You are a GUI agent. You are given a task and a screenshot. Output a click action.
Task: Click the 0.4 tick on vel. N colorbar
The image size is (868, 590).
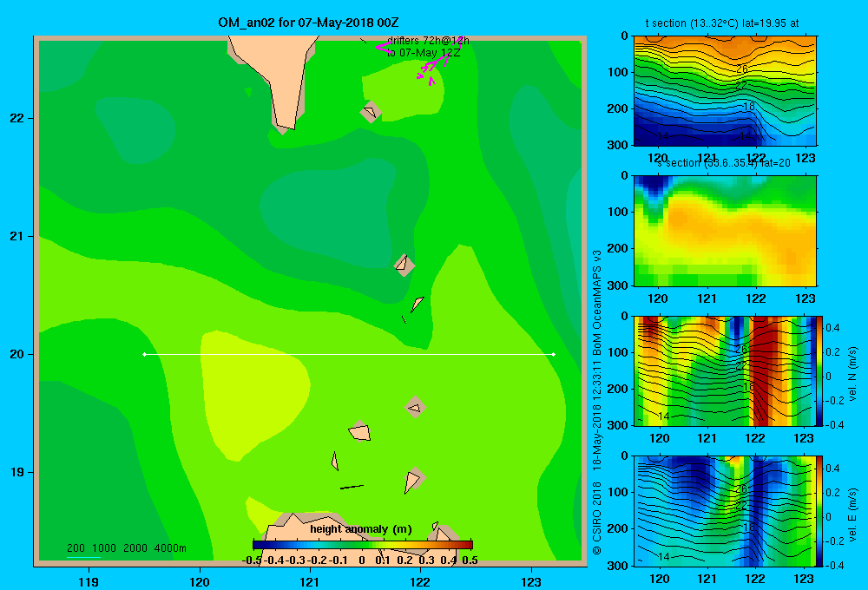click(x=833, y=328)
